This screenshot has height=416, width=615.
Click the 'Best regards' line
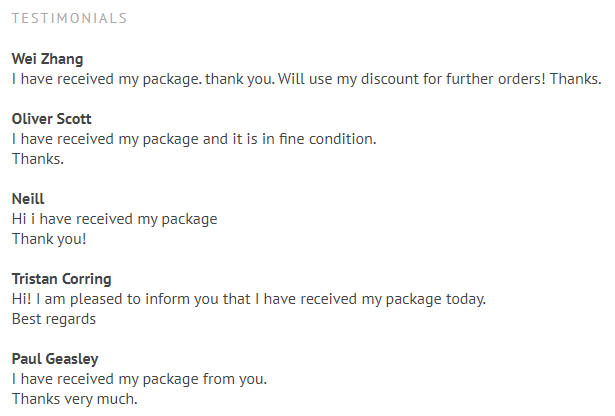coord(54,319)
